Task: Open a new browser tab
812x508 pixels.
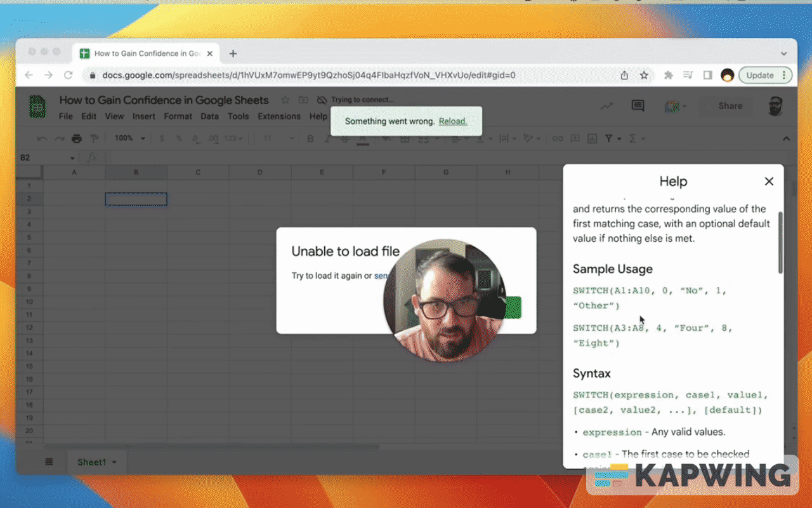Action: [x=233, y=54]
